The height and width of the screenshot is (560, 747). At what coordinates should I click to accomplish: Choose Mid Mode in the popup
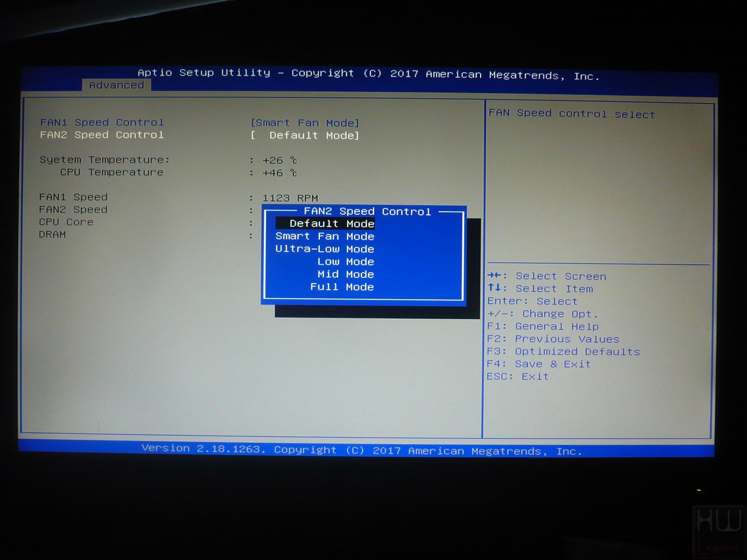346,274
